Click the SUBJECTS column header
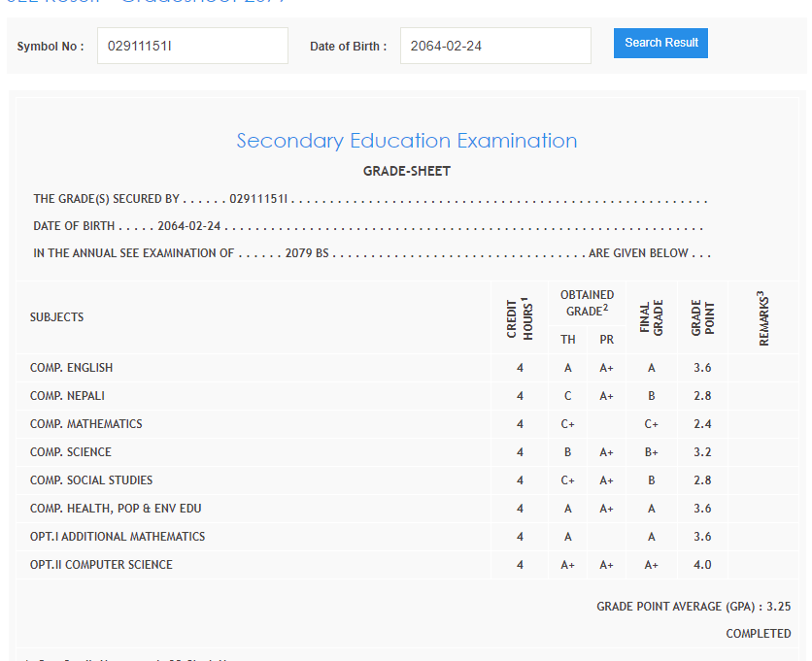The image size is (812, 661). (56, 317)
